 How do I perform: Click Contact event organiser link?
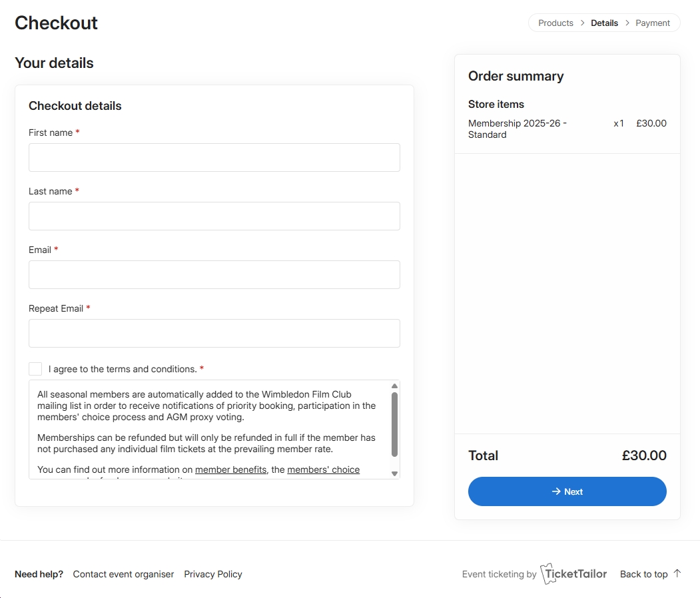click(x=123, y=574)
